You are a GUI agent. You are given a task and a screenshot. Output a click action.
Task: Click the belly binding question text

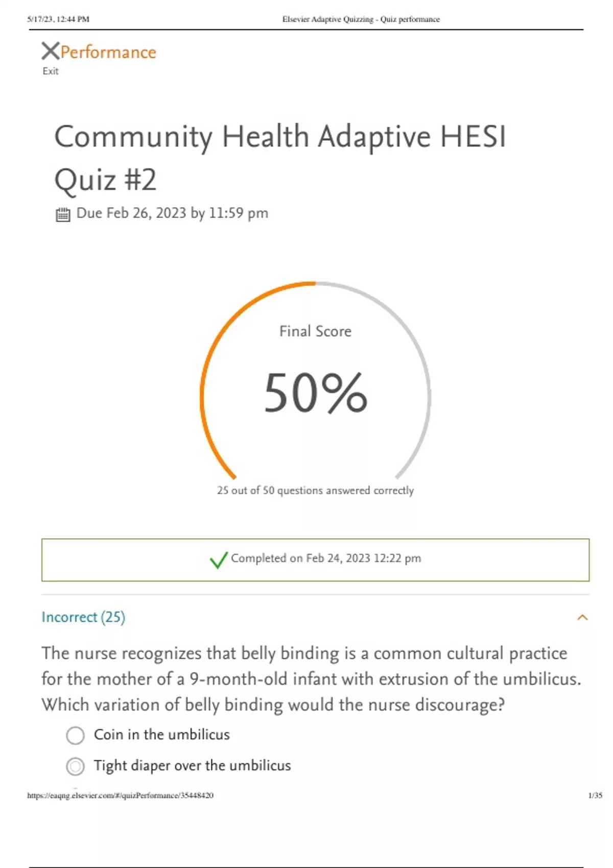311,679
